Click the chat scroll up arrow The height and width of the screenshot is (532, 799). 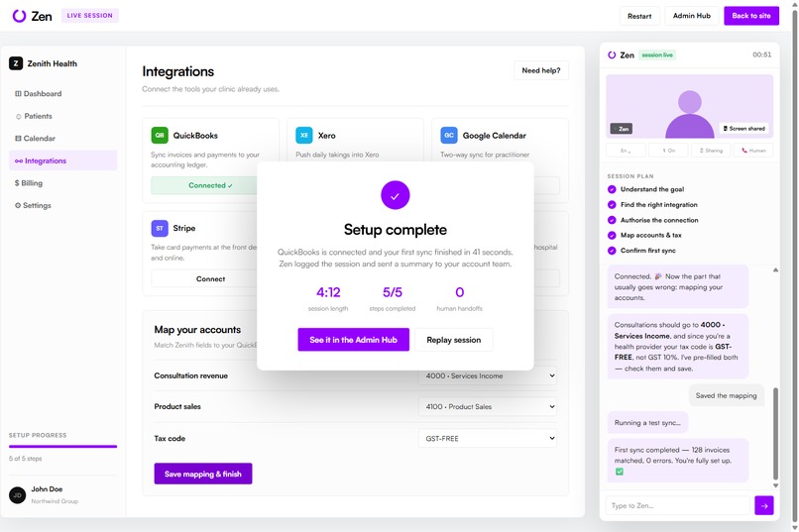pyautogui.click(x=775, y=269)
